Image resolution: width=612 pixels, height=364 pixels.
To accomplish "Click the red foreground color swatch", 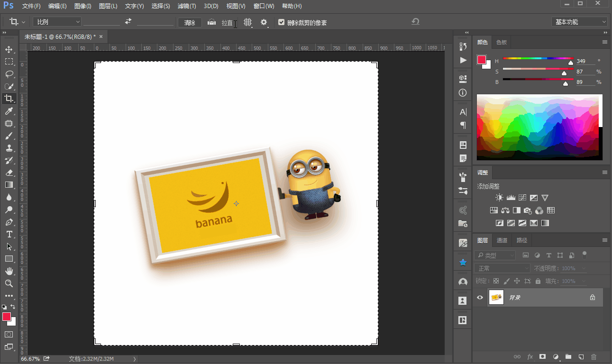I will (7, 317).
